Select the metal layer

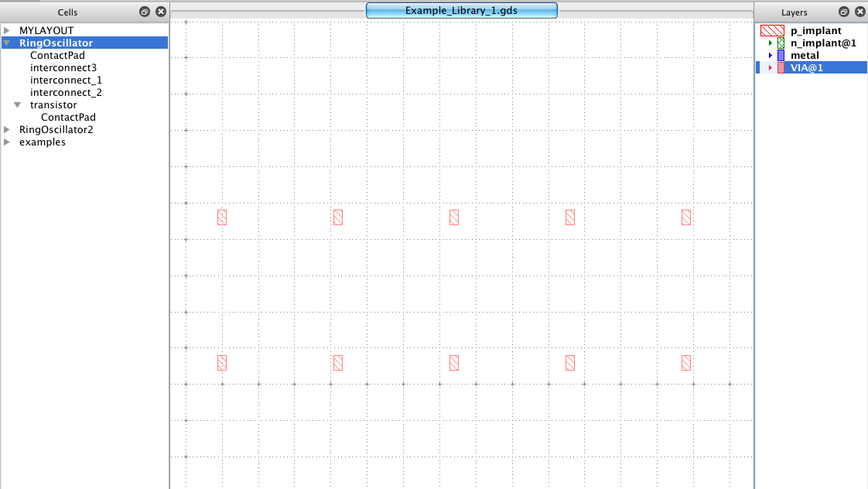(x=805, y=56)
